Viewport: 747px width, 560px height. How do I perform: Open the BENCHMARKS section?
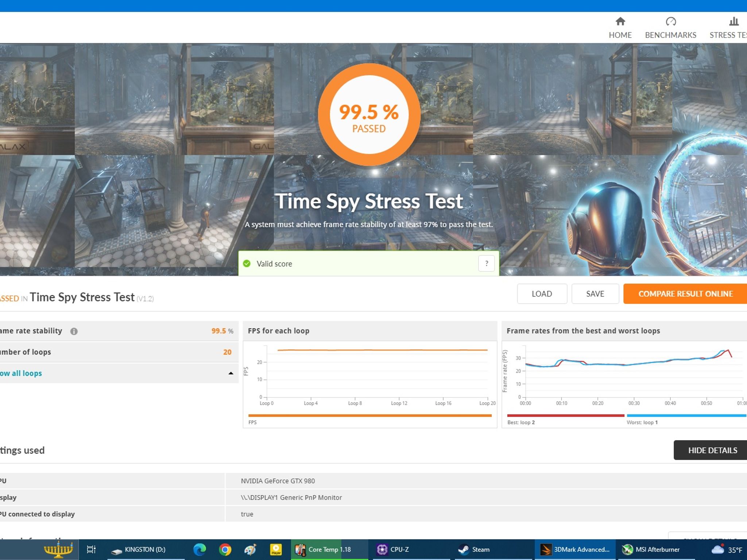[670, 28]
